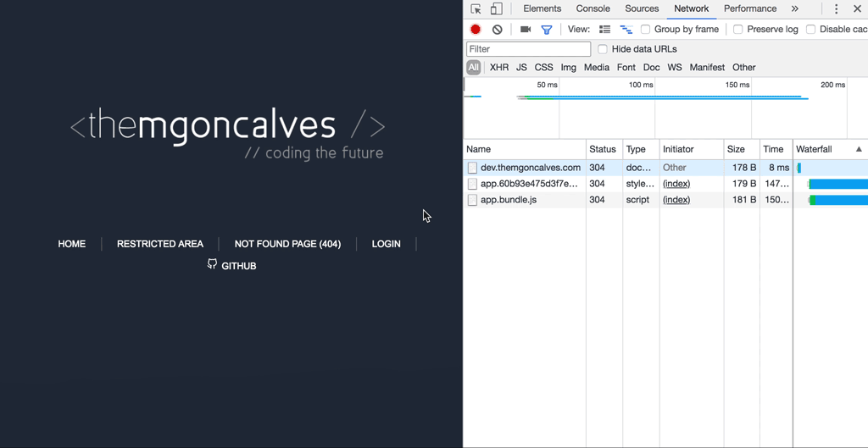Viewport: 868px width, 448px height.
Task: Click the network timeline overview chart
Action: pos(665,108)
